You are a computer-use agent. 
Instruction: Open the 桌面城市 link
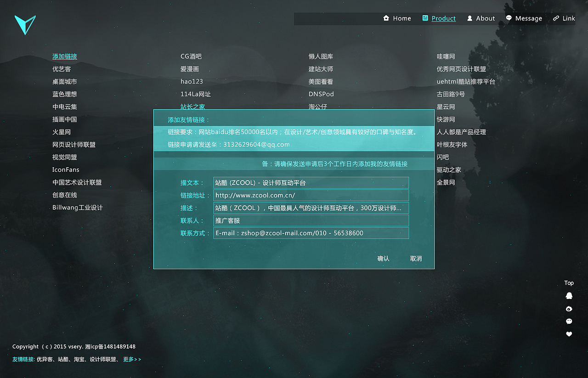(65, 82)
